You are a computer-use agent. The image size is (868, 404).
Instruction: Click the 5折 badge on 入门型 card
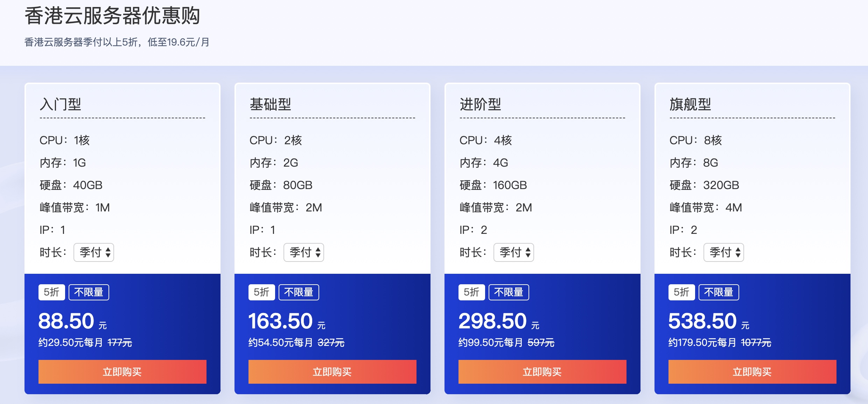click(51, 292)
